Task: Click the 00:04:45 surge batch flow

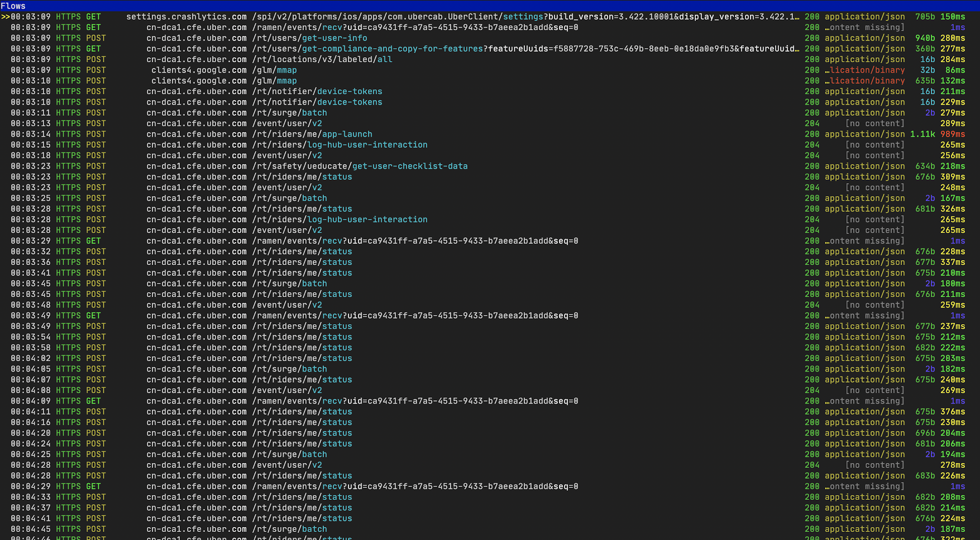Action: [x=290, y=529]
